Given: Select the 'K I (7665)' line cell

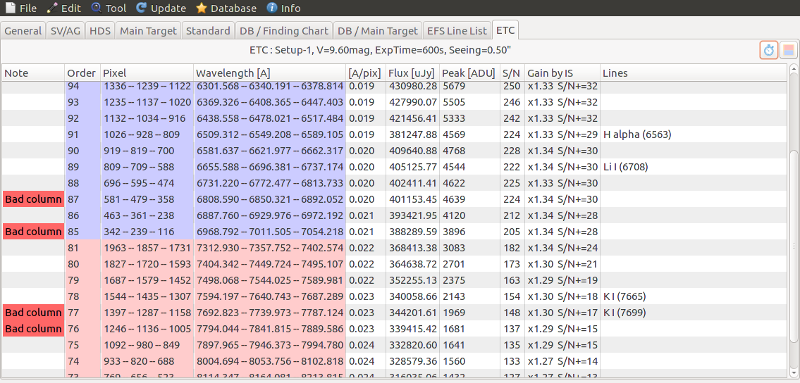Looking at the screenshot, I should click(624, 296).
